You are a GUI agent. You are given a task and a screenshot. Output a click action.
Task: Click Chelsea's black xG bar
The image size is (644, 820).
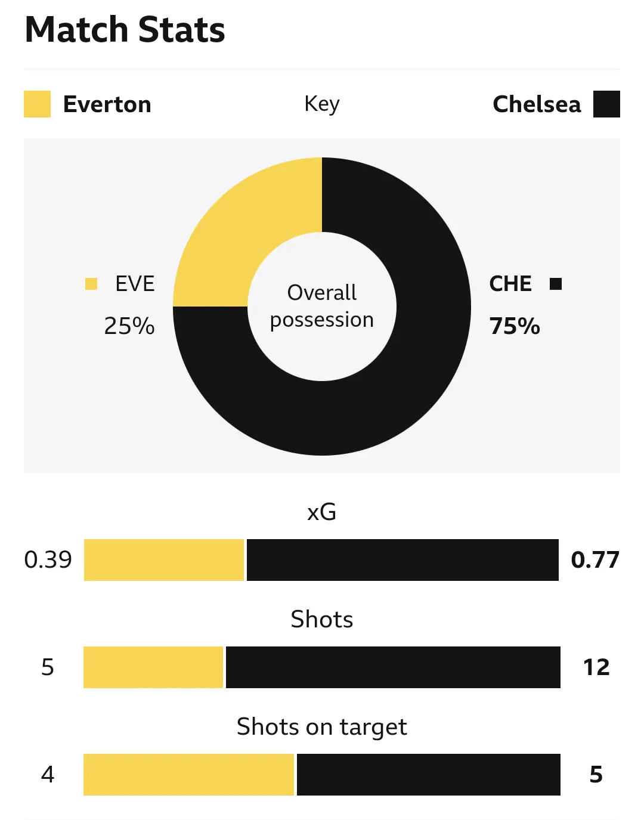(x=402, y=560)
